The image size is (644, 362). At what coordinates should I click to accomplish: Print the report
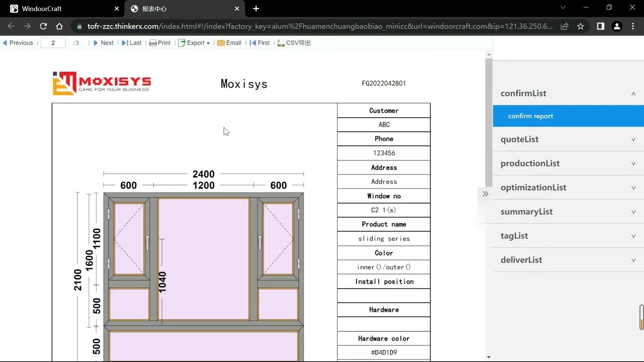160,43
